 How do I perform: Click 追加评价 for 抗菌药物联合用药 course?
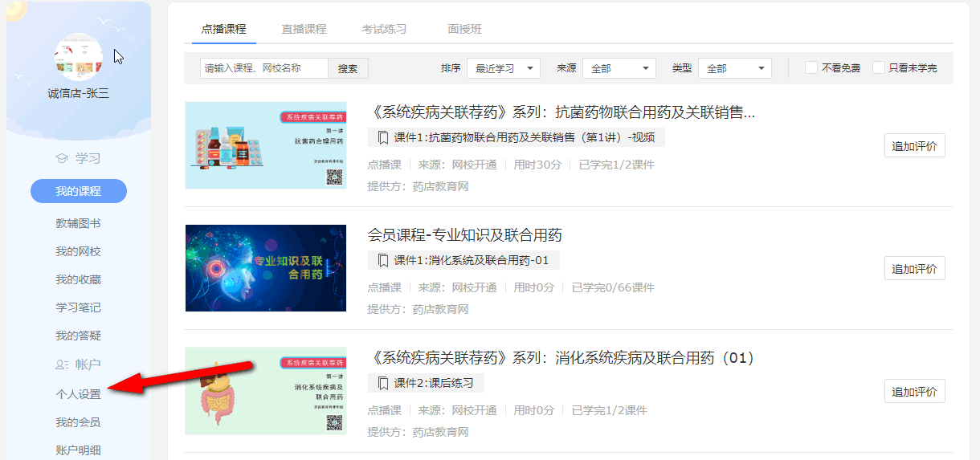point(914,146)
